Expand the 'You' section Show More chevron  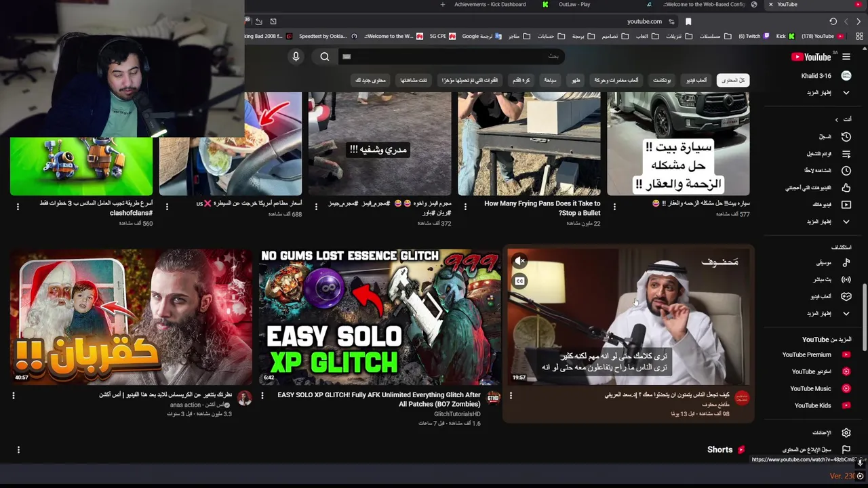[827, 222]
